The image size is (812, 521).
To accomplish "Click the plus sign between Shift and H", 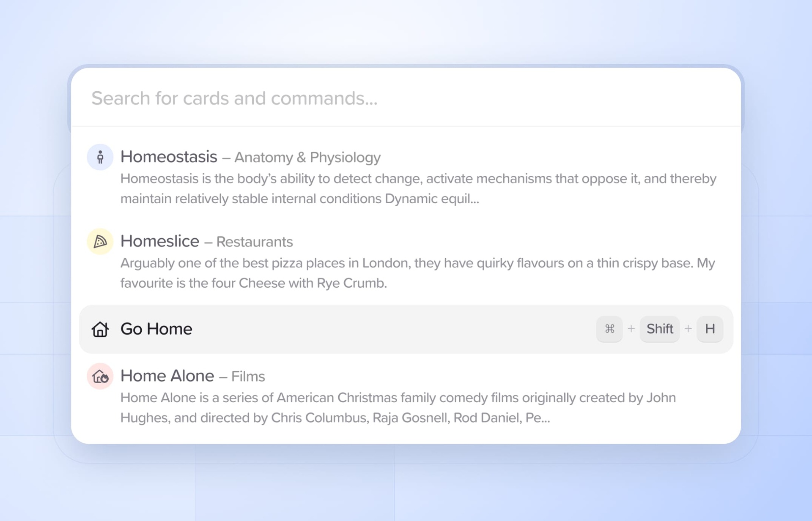I will (688, 329).
